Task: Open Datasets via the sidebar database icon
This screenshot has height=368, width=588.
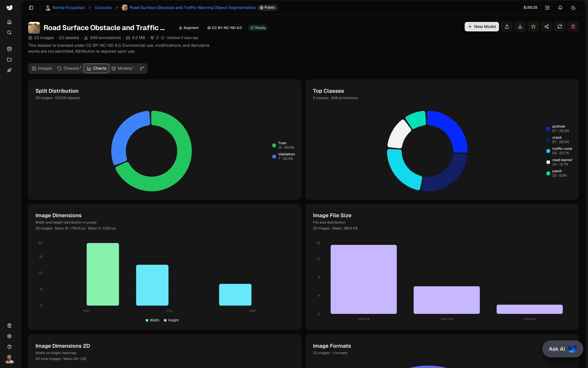Action: pyautogui.click(x=9, y=49)
